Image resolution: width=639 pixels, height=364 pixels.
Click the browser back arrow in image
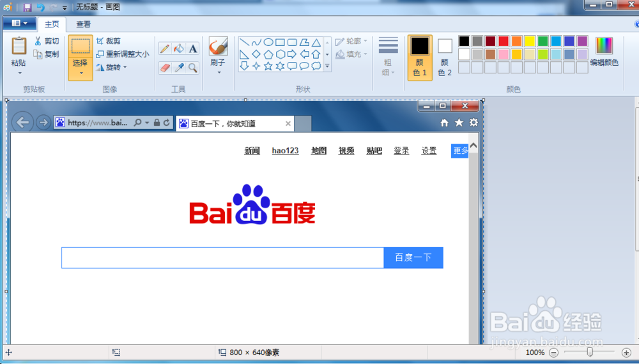click(x=22, y=122)
